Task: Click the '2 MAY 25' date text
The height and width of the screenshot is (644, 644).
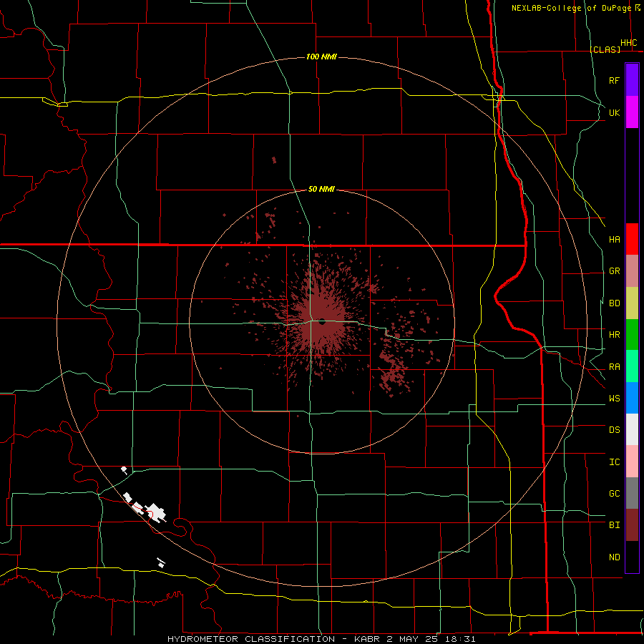Action: pos(412,639)
